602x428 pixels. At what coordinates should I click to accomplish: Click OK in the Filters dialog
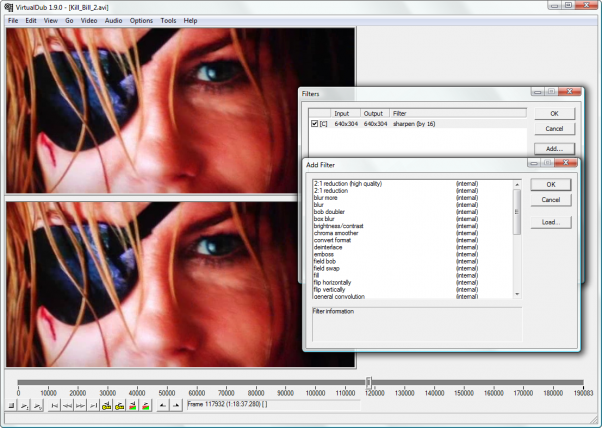coord(554,114)
